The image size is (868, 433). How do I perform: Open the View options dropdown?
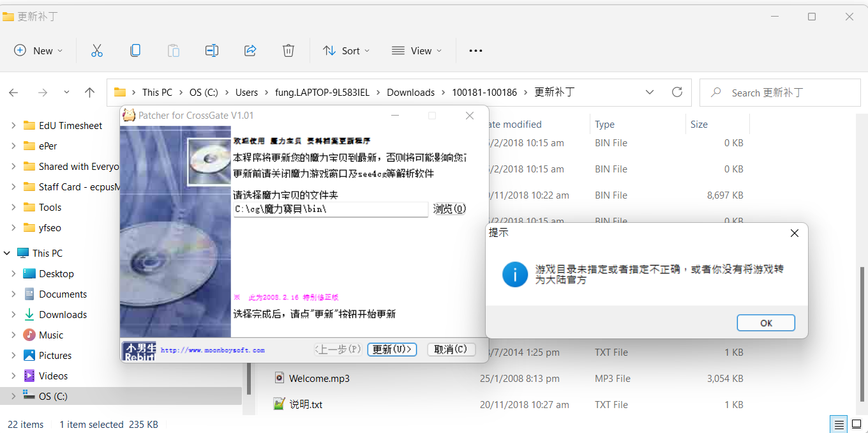coord(417,50)
